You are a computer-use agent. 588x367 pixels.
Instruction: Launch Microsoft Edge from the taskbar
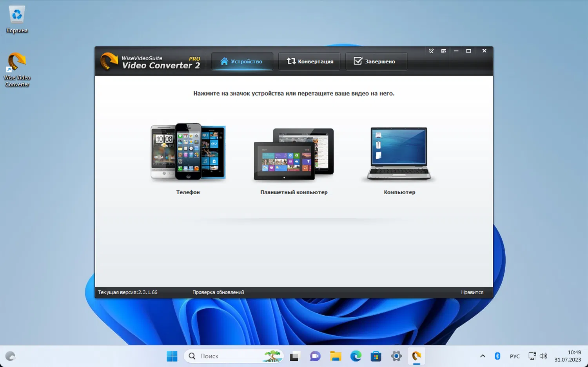(356, 356)
